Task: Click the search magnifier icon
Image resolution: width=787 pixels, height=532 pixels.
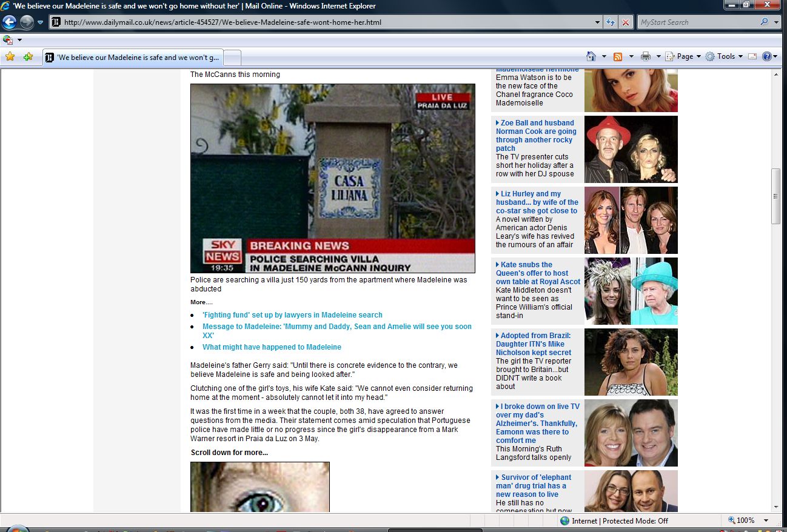Action: (x=765, y=22)
